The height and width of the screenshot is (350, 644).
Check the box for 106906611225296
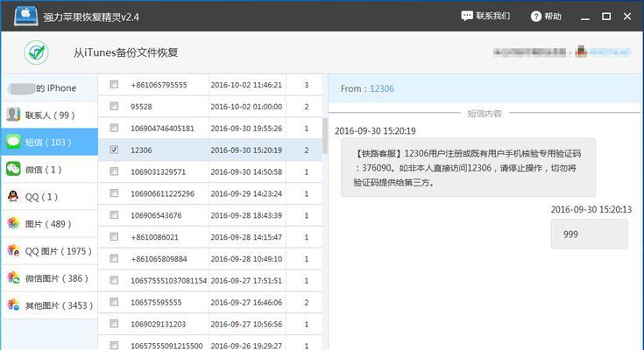[114, 193]
